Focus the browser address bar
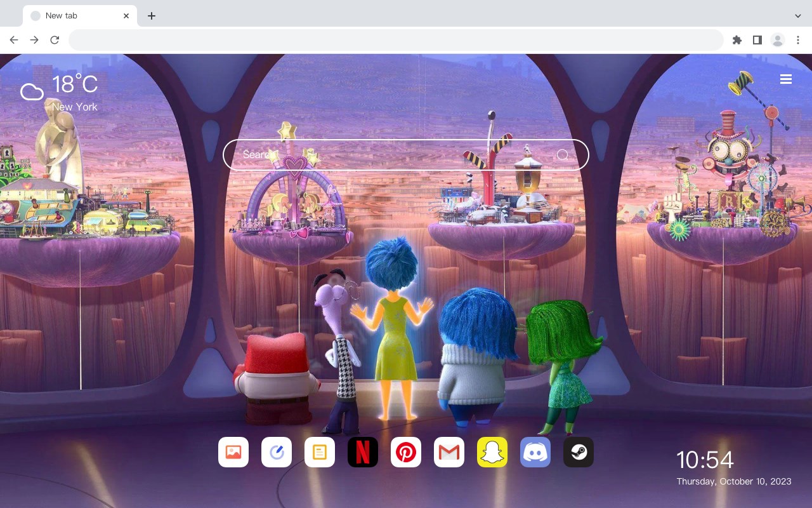 coord(396,40)
